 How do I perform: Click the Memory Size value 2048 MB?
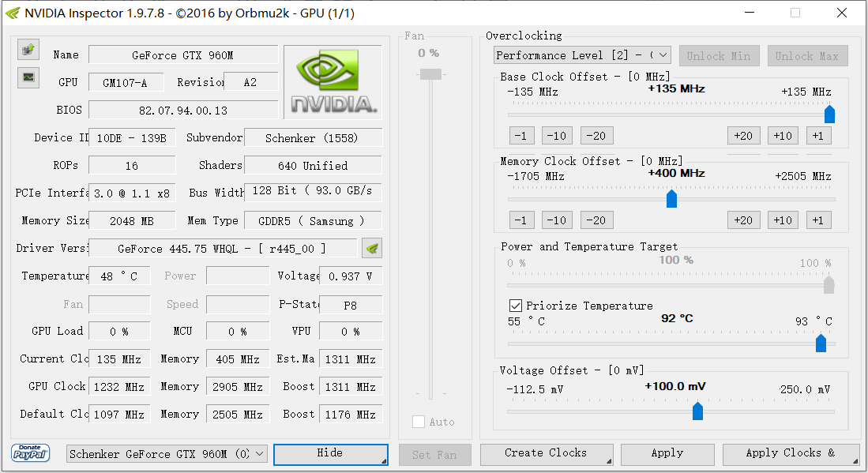click(x=133, y=221)
